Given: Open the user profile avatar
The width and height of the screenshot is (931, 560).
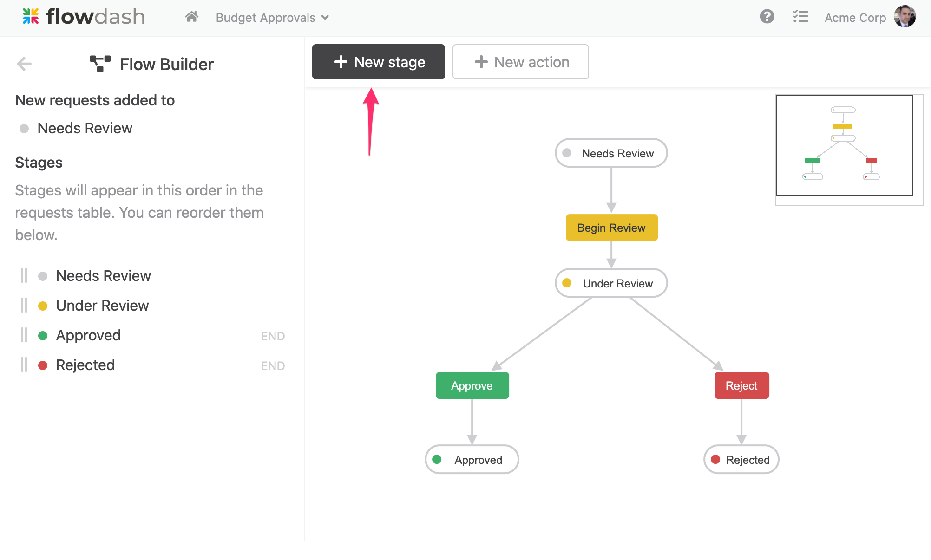Looking at the screenshot, I should 905,17.
